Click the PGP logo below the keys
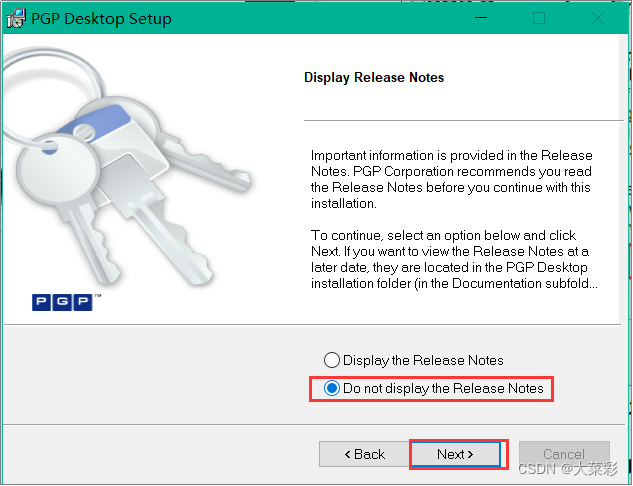The height and width of the screenshot is (486, 633). point(66,302)
